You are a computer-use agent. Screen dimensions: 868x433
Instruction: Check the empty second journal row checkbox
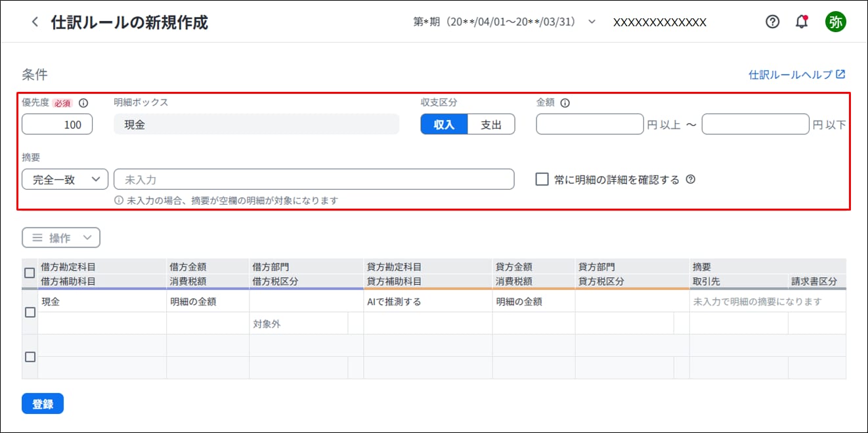(30, 357)
